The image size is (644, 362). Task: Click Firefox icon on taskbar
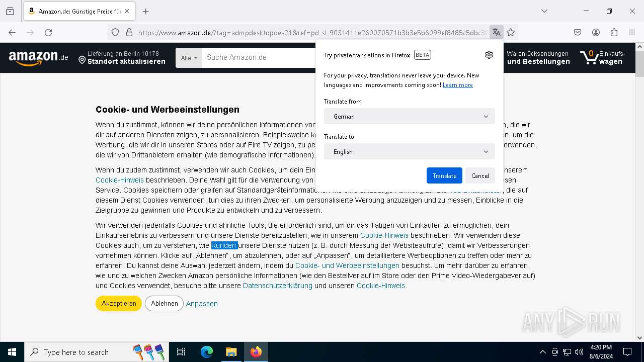(x=256, y=352)
